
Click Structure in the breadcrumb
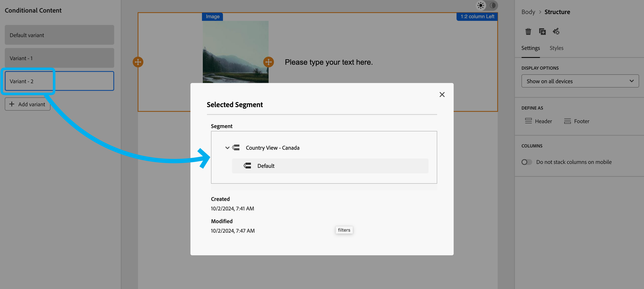click(x=557, y=12)
